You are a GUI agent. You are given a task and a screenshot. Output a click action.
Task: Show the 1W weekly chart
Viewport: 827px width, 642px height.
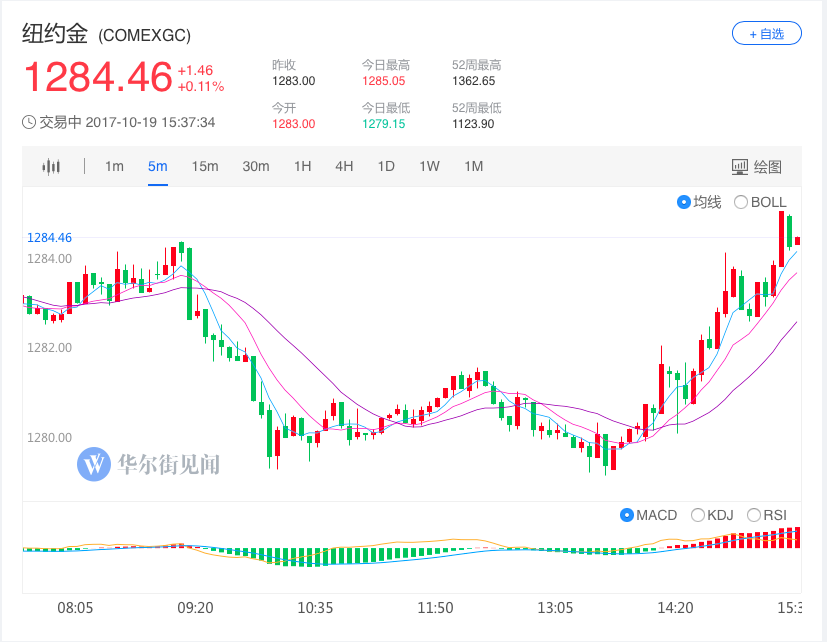[429, 167]
